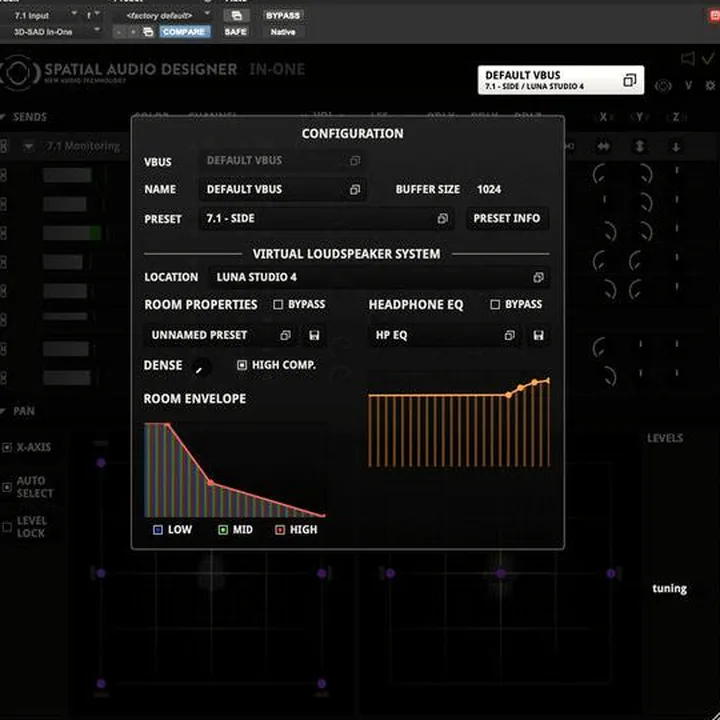Collapse the PAN section
720x720 pixels.
[3, 411]
